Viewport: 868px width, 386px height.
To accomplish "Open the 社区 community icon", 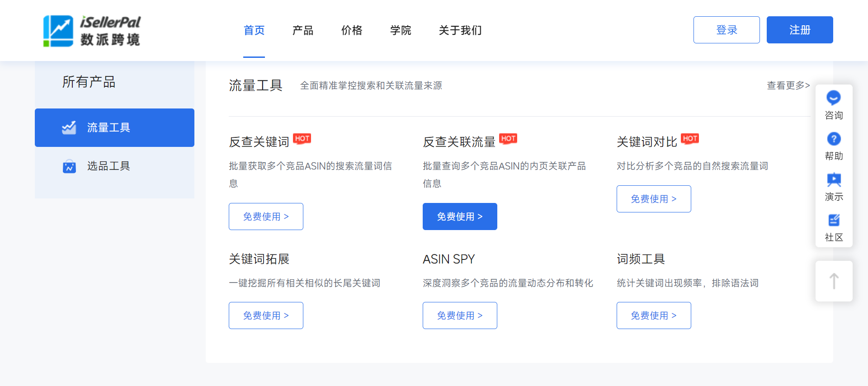I will click(834, 220).
